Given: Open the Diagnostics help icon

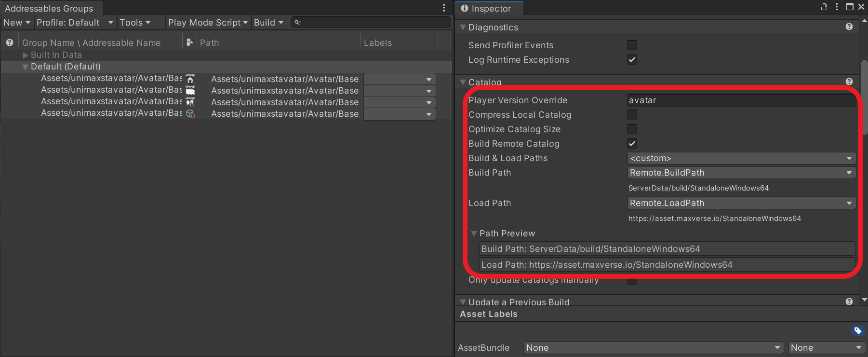Looking at the screenshot, I should pos(849,27).
